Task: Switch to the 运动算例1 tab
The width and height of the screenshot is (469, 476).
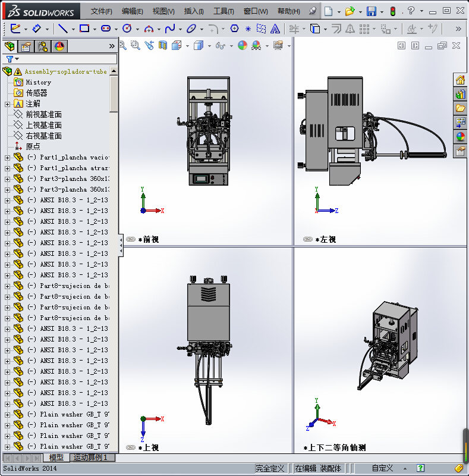Action: point(91,458)
